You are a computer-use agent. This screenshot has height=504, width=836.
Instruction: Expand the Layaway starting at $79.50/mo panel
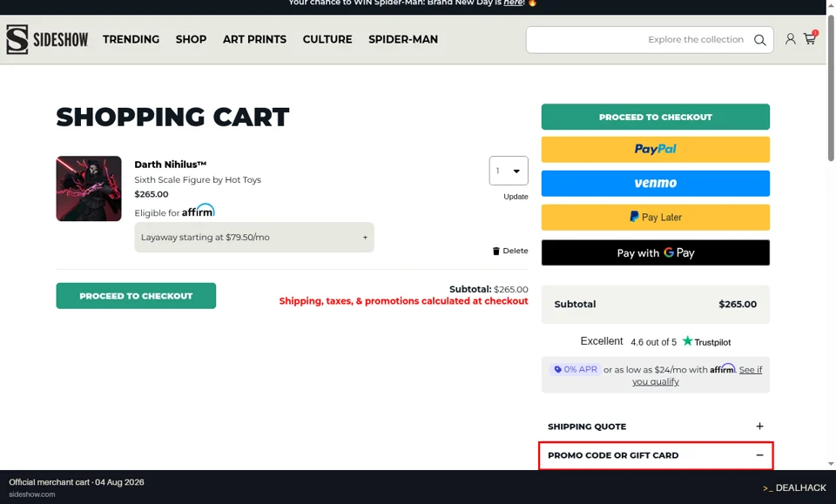point(254,237)
